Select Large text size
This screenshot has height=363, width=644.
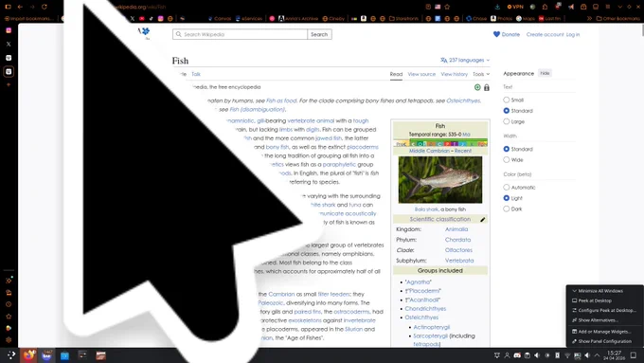(x=506, y=121)
